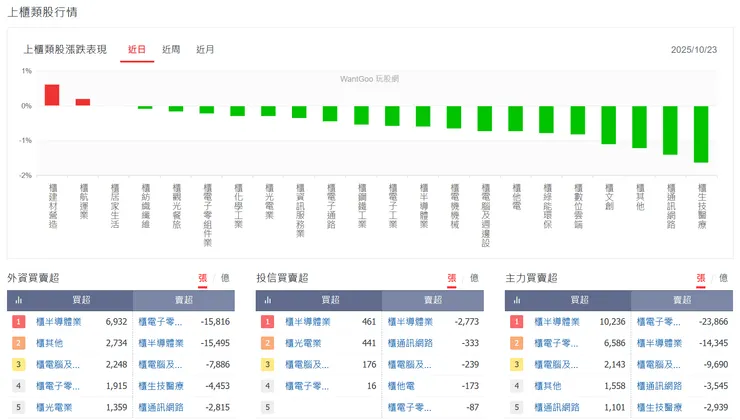
Task: Click 賣超 header in 主力買賣超 table
Action: [682, 300]
